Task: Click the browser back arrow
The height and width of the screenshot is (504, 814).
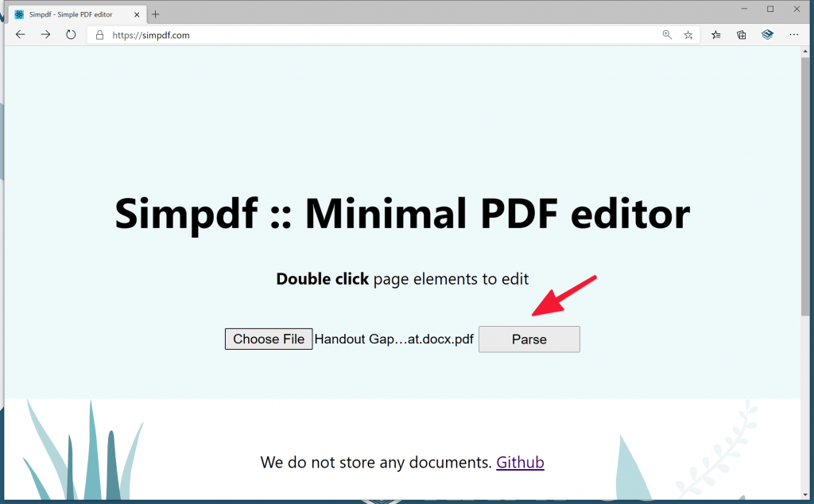Action: coord(20,35)
